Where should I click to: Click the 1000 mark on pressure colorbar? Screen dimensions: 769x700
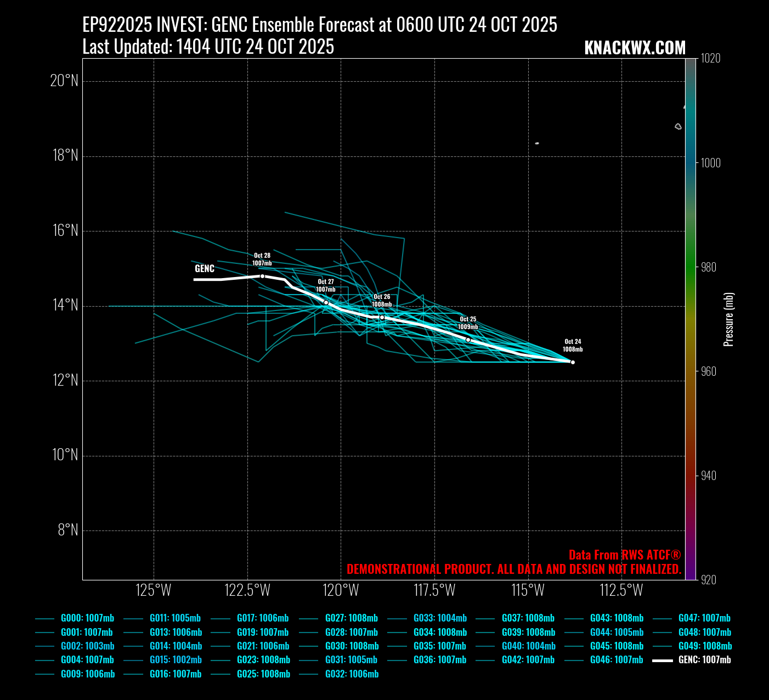pos(710,163)
